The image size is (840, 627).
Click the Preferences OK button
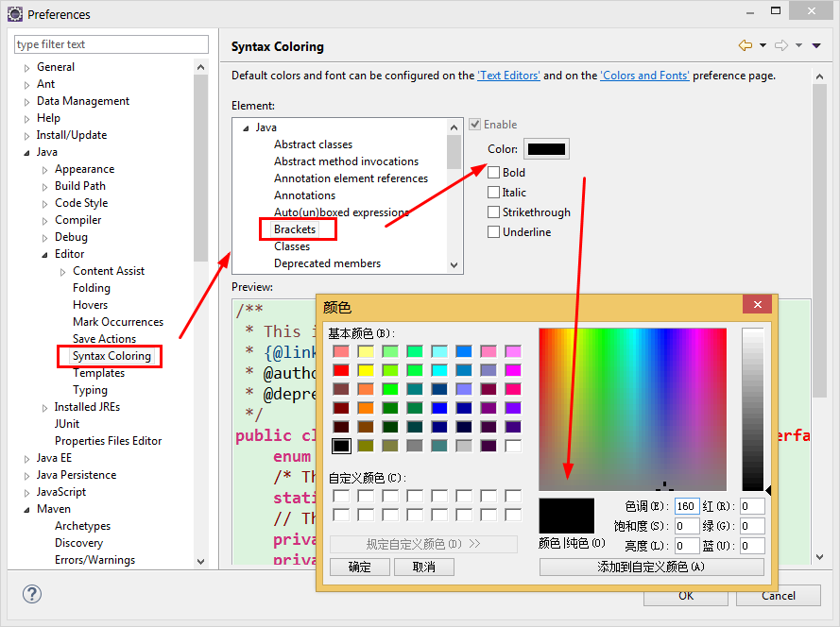(686, 596)
